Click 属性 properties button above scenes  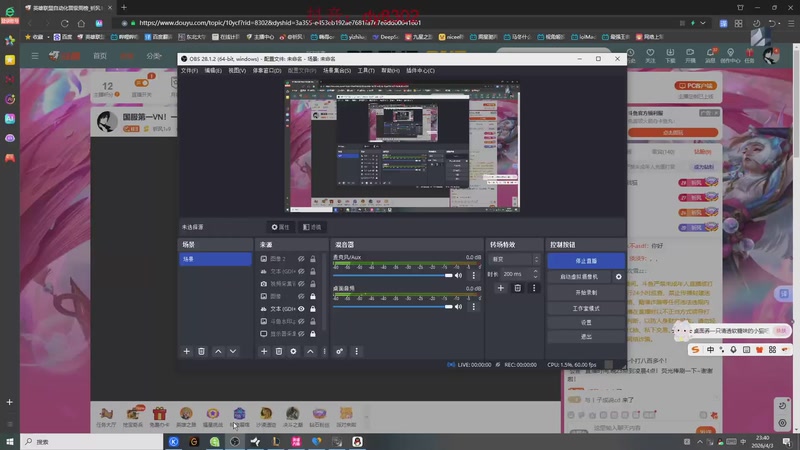click(x=280, y=227)
